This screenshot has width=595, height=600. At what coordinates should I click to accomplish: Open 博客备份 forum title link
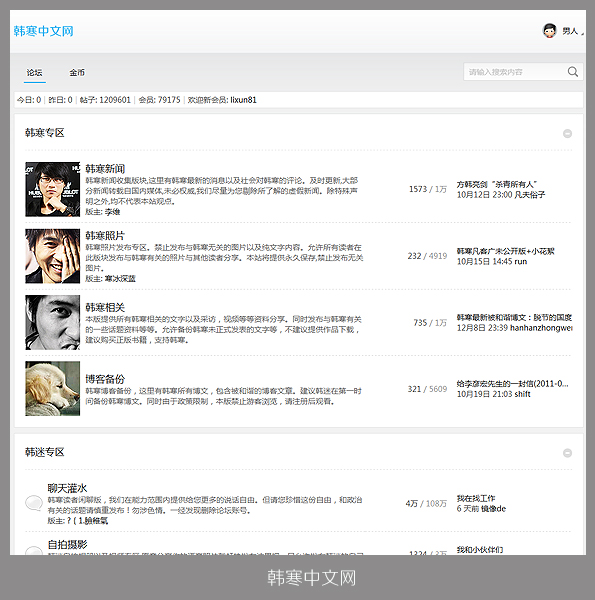click(105, 379)
